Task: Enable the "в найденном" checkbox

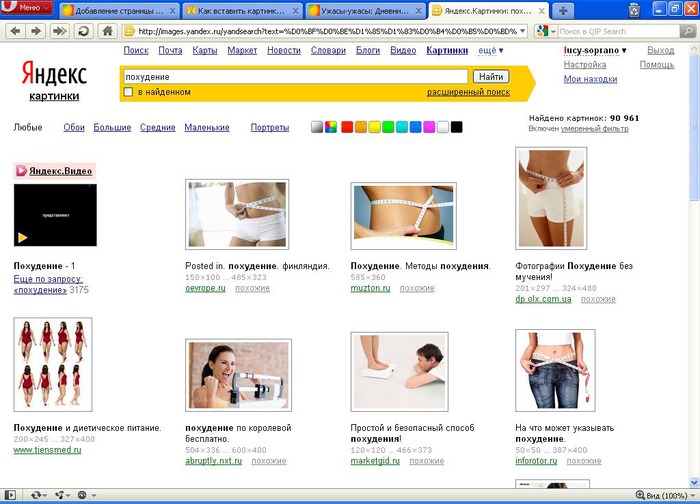Action: [x=128, y=92]
